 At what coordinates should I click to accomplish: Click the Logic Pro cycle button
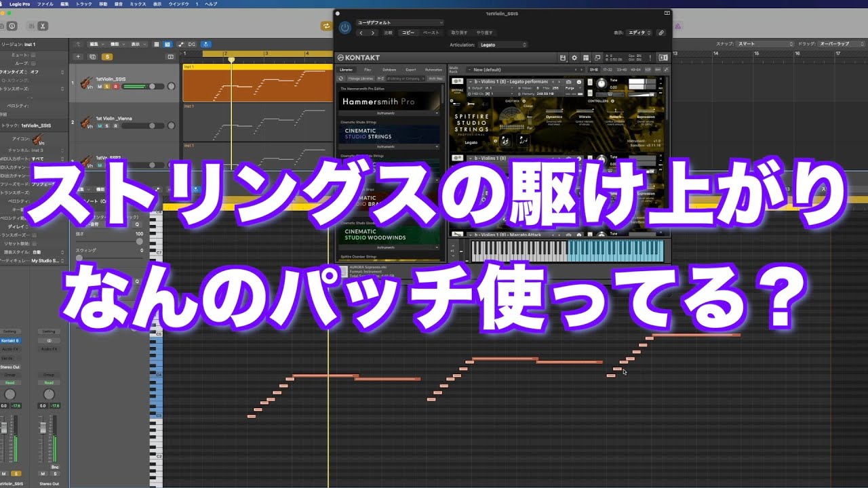click(327, 26)
